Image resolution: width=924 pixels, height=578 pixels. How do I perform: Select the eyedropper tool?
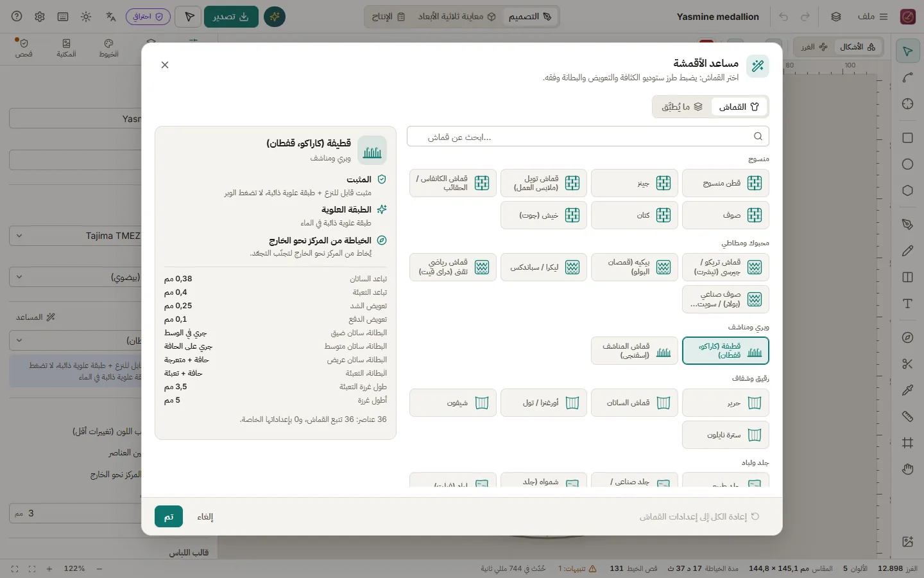click(907, 390)
